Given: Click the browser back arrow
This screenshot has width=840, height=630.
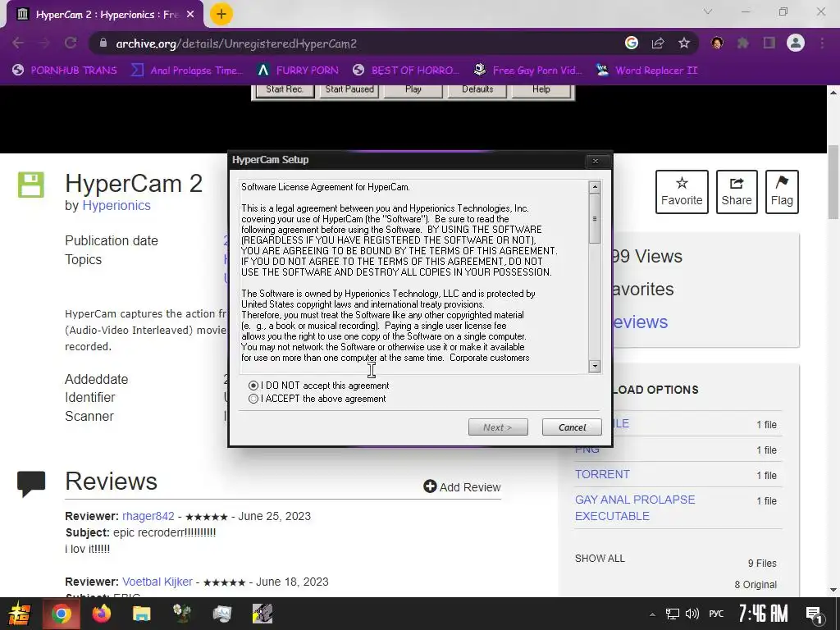Looking at the screenshot, I should pyautogui.click(x=18, y=43).
